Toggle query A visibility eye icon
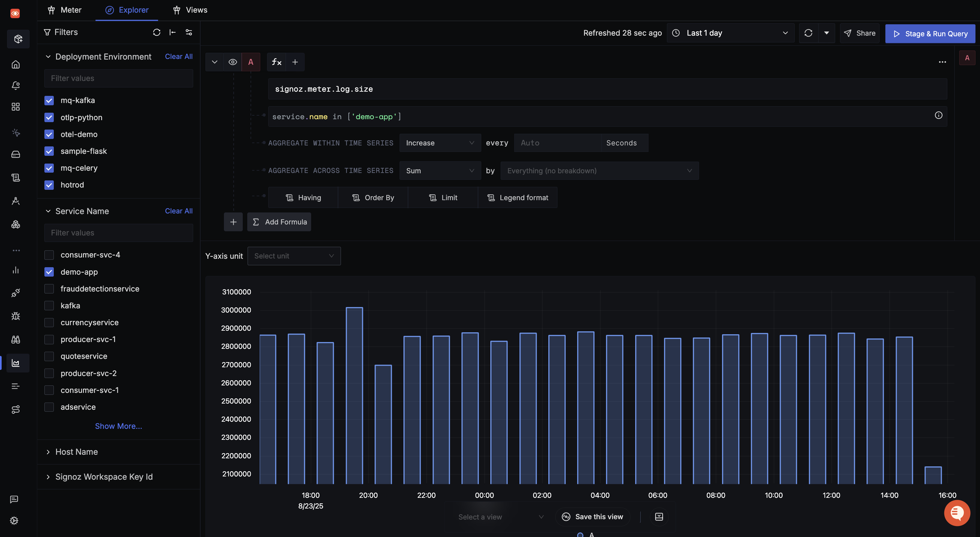The height and width of the screenshot is (537, 980). click(232, 62)
